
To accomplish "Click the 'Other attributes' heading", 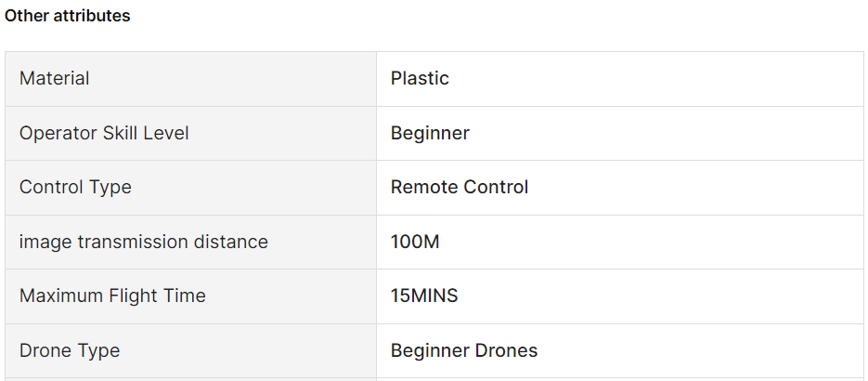I will pyautogui.click(x=68, y=16).
